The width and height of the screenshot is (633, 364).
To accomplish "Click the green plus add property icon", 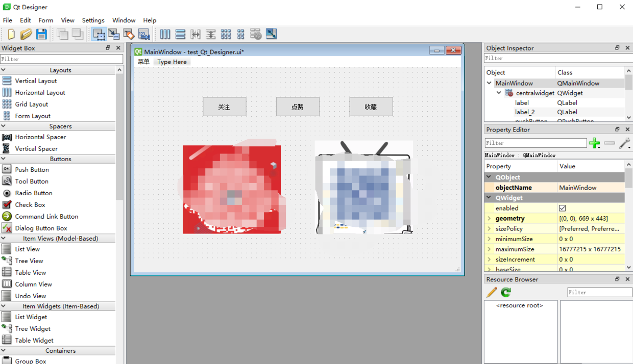I will click(x=594, y=143).
